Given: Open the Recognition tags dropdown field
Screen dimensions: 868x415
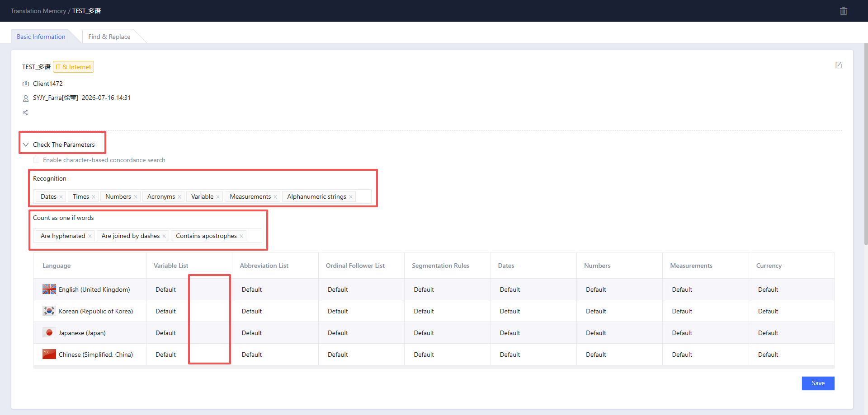Looking at the screenshot, I should 203,196.
